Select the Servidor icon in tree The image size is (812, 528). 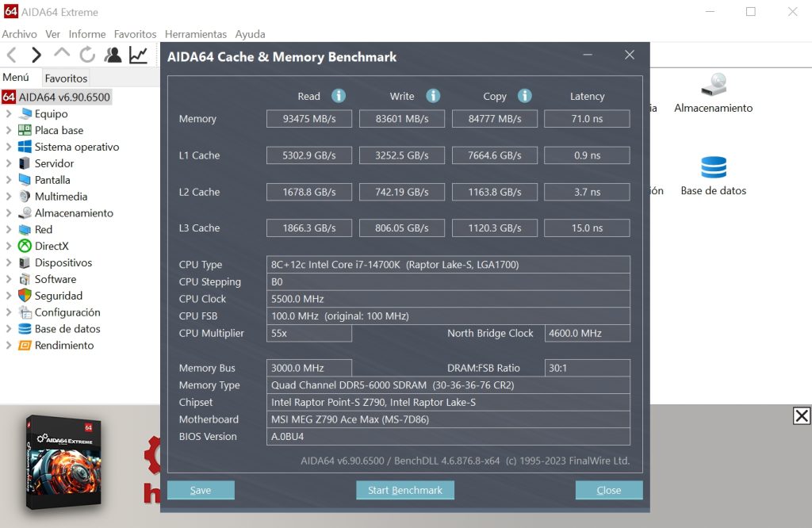(x=25, y=163)
